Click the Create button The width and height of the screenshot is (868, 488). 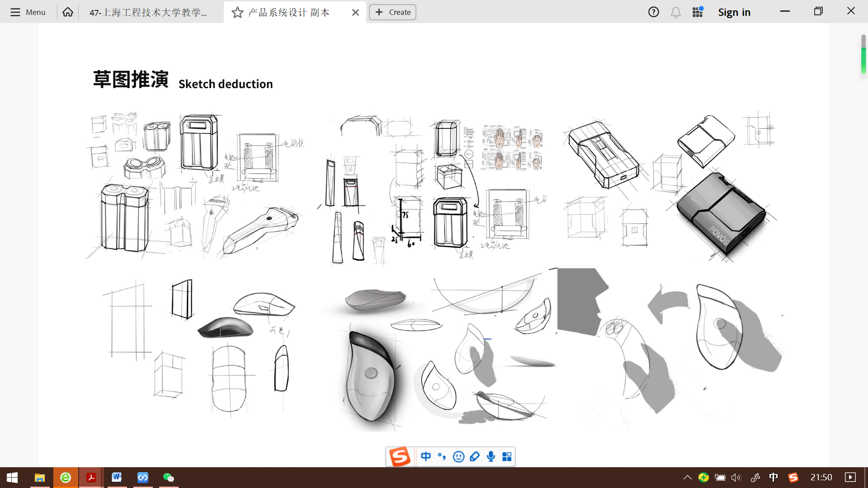pyautogui.click(x=392, y=12)
